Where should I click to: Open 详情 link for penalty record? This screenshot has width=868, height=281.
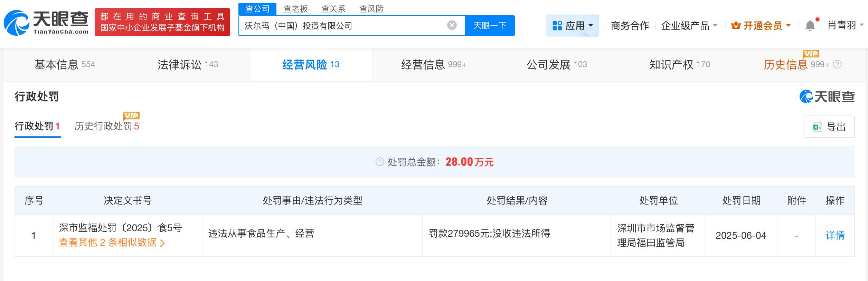(x=835, y=236)
